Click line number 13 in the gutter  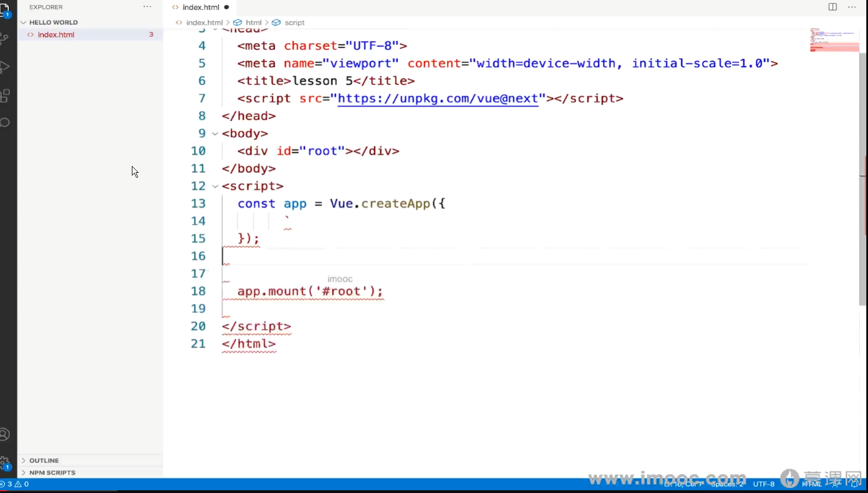click(x=198, y=204)
